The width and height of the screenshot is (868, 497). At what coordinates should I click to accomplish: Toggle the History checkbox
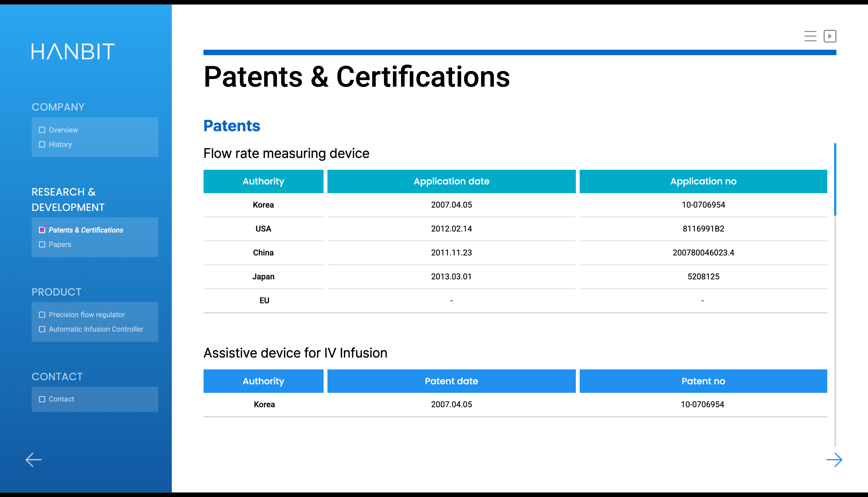[42, 144]
